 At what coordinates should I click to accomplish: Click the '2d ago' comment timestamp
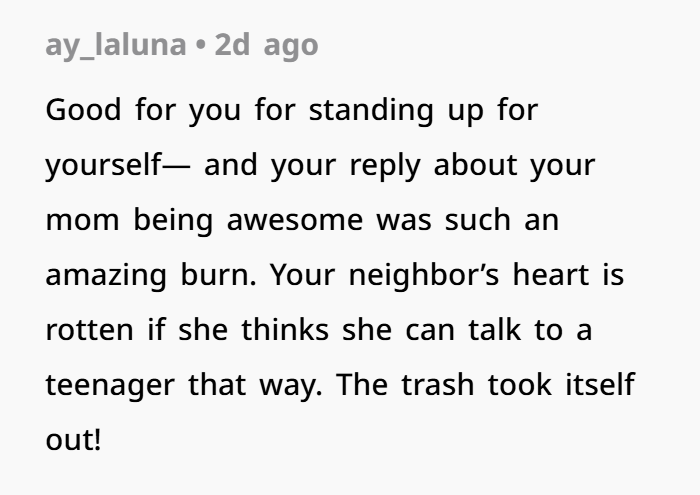click(267, 45)
